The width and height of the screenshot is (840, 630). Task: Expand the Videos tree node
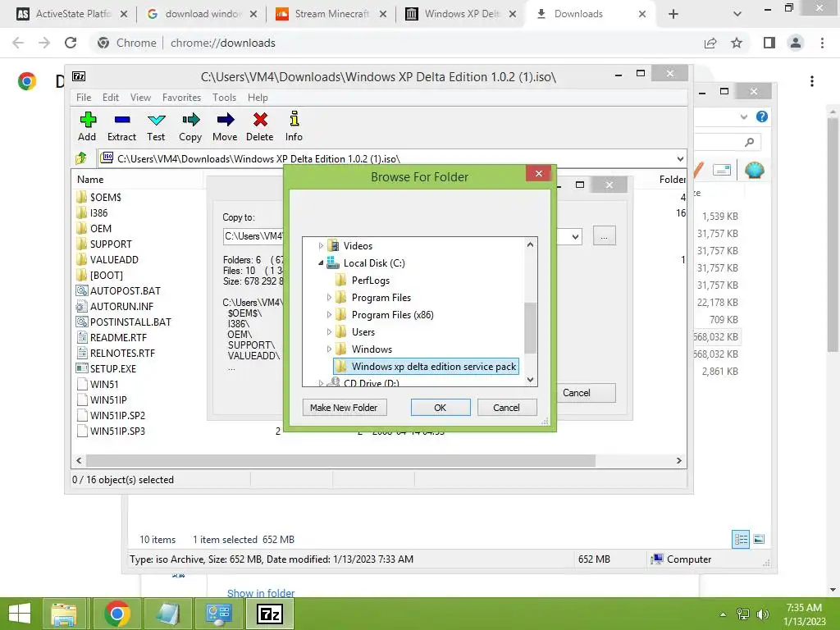point(321,246)
